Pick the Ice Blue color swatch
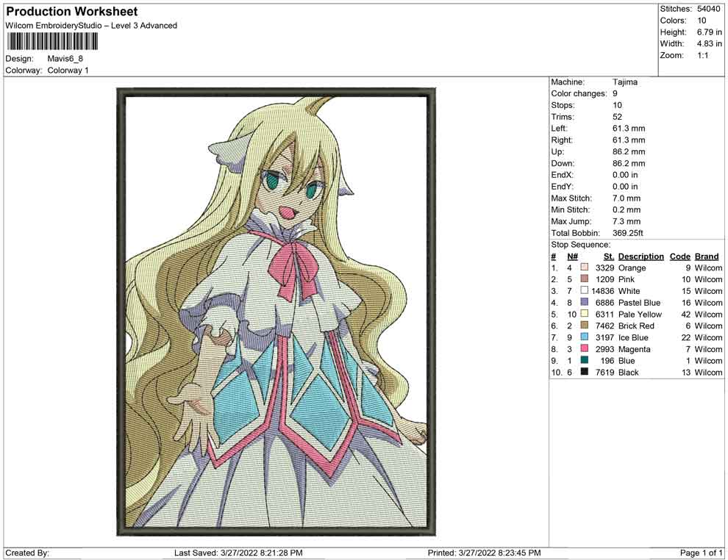Screen dimensions: 728x560 [x=585, y=337]
